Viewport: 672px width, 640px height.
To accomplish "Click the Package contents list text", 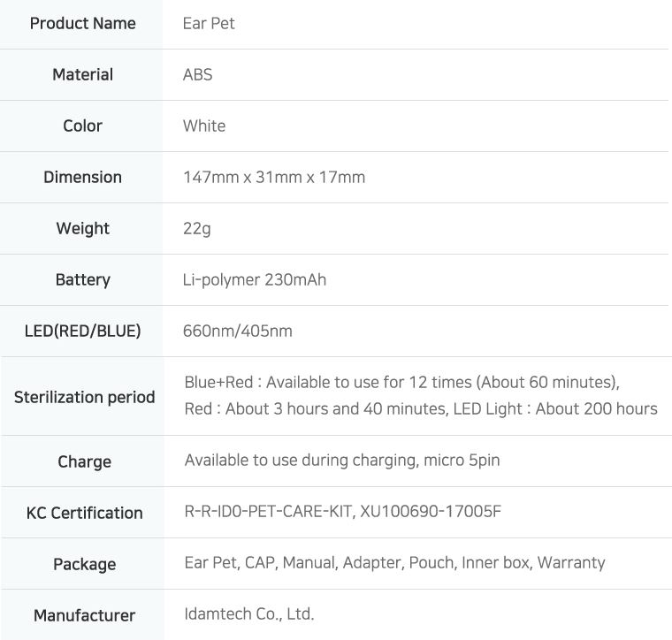I will (x=394, y=563).
